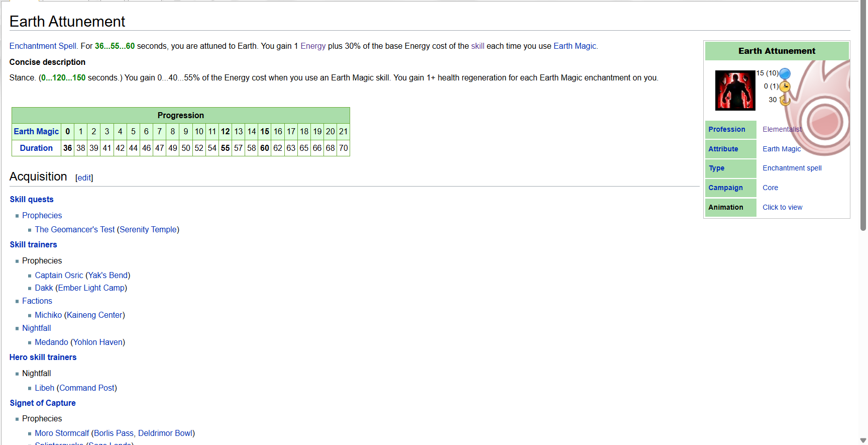Open Serenity Temple location link

pos(148,229)
